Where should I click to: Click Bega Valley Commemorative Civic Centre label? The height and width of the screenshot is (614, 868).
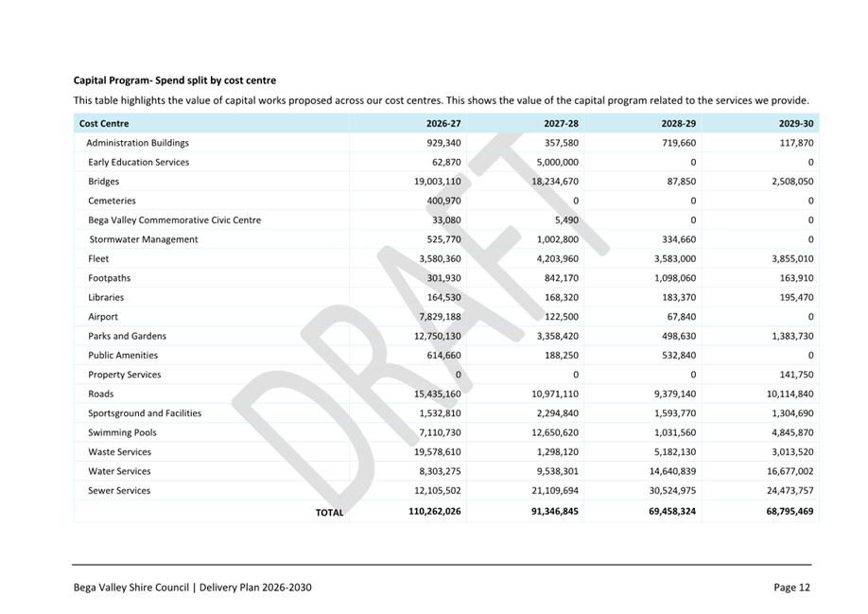174,220
